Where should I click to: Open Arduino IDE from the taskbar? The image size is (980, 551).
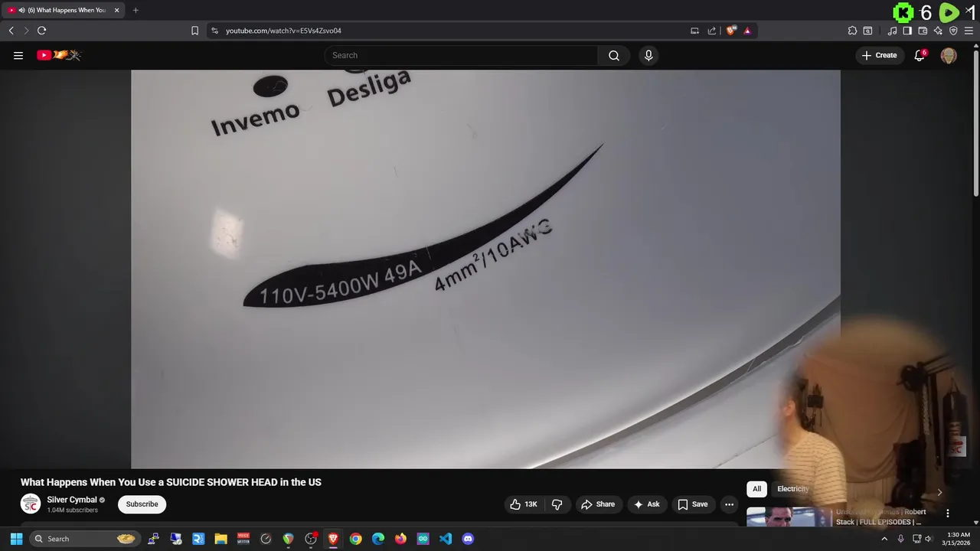(423, 539)
